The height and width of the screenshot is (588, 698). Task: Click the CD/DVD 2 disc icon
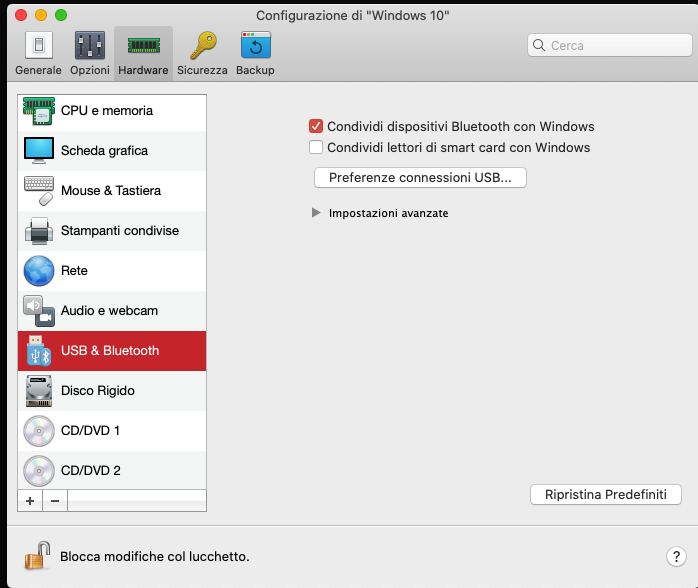(39, 471)
